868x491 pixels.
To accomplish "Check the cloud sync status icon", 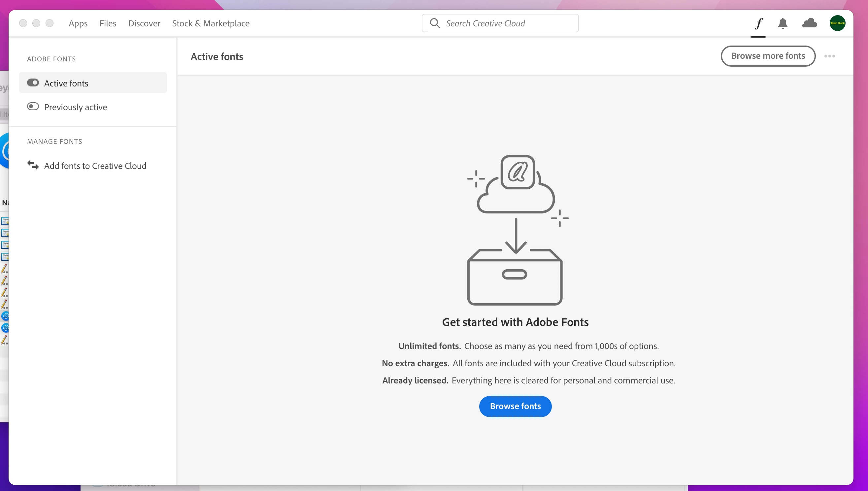I will coord(809,23).
